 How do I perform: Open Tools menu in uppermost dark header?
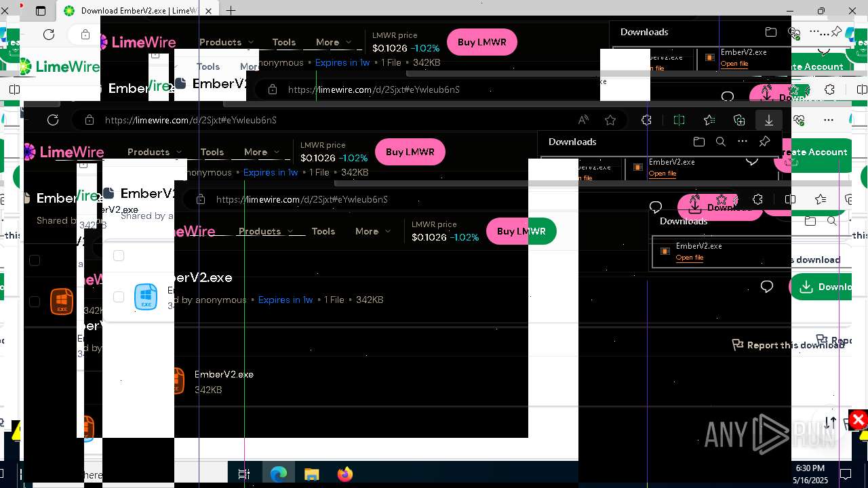tap(284, 42)
